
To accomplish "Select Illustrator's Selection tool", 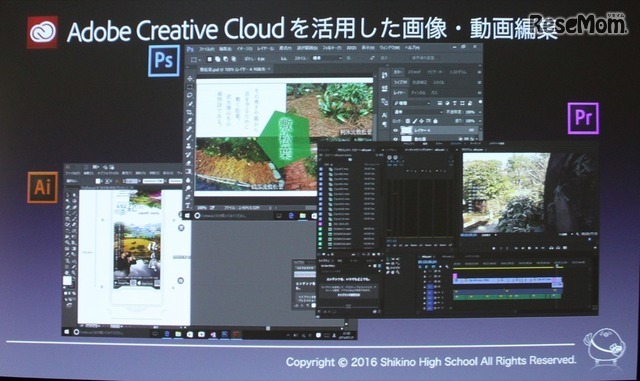I will 68,195.
